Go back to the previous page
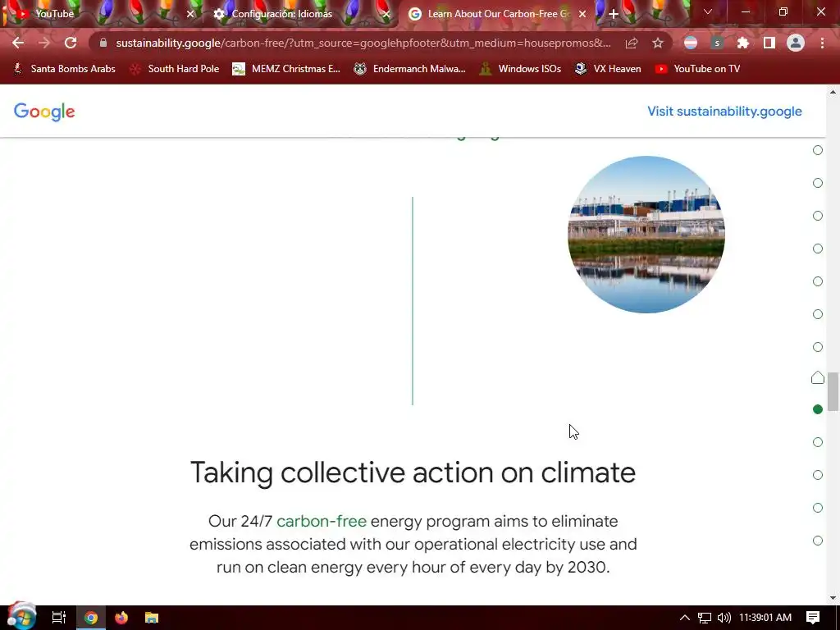This screenshot has width=840, height=630. (18, 43)
